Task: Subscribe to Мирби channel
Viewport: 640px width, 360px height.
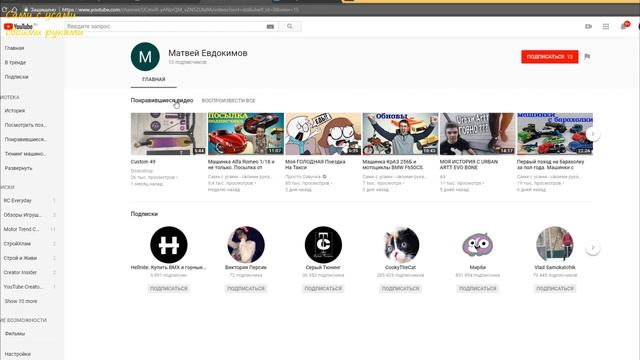Action: point(478,289)
